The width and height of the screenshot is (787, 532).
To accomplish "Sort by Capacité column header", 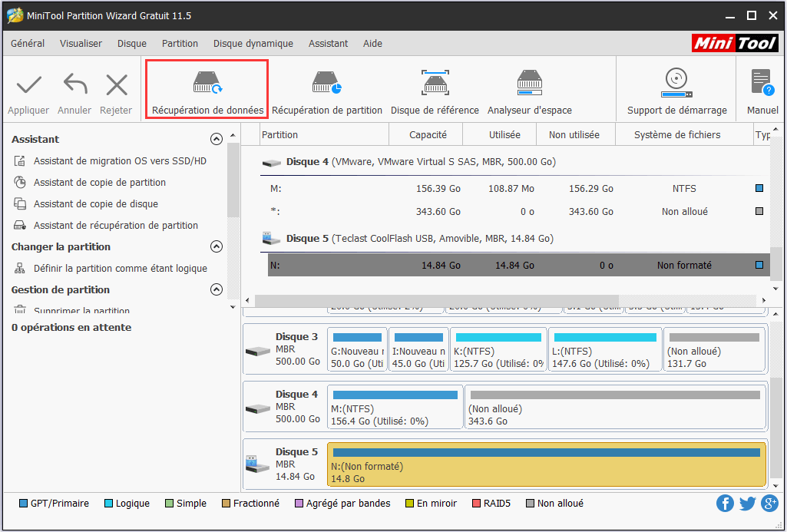I will click(425, 134).
